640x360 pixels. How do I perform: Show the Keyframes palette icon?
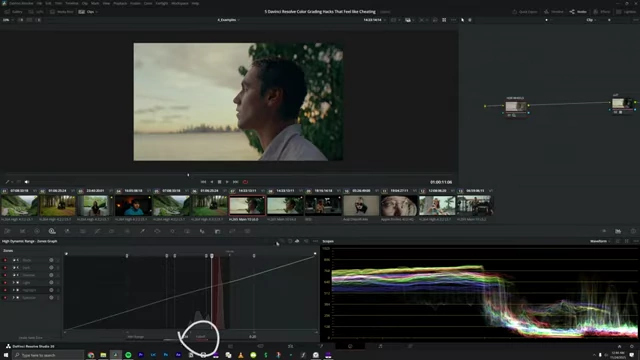[x=604, y=231]
